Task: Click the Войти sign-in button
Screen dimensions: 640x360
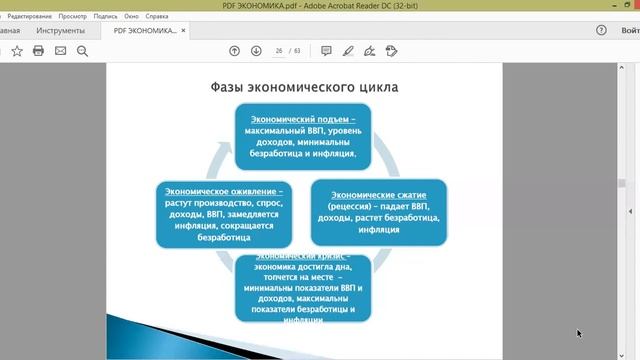Action: pyautogui.click(x=630, y=30)
